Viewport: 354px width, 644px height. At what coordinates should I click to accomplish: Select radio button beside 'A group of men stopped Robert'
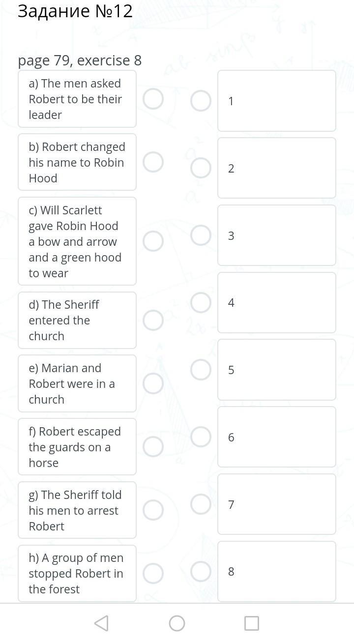[x=153, y=573]
